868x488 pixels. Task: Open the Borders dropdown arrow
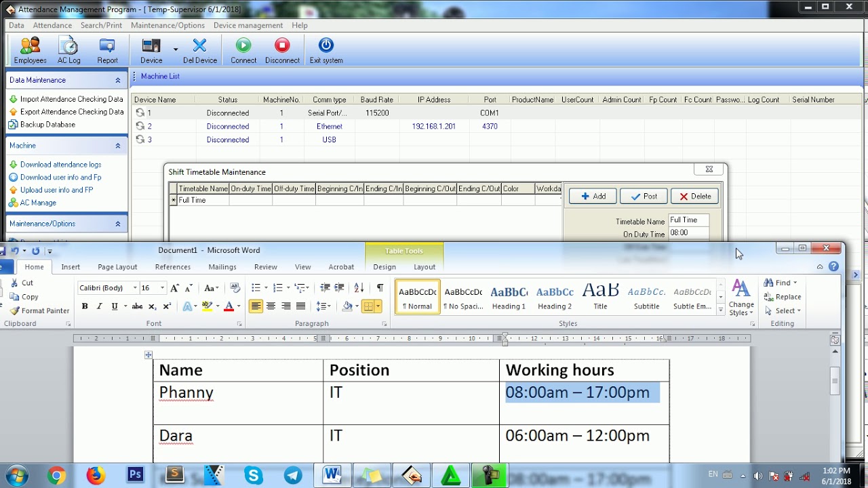(x=378, y=306)
